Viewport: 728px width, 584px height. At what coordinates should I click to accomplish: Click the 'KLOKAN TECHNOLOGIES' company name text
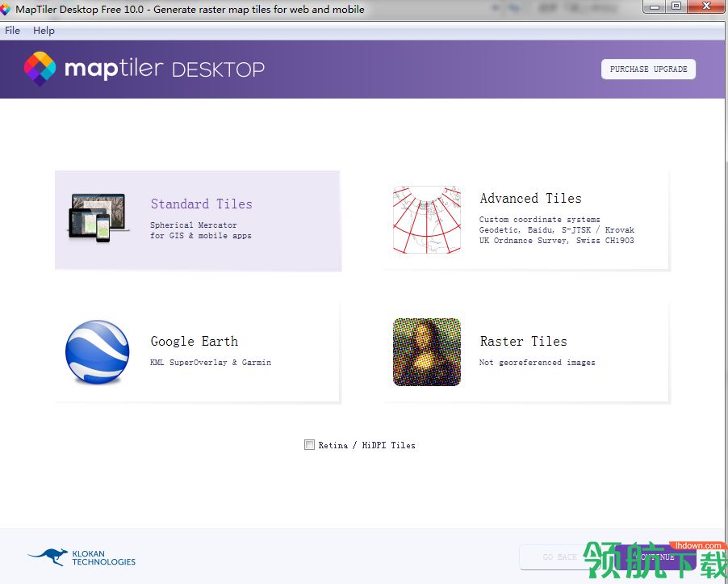tap(103, 557)
